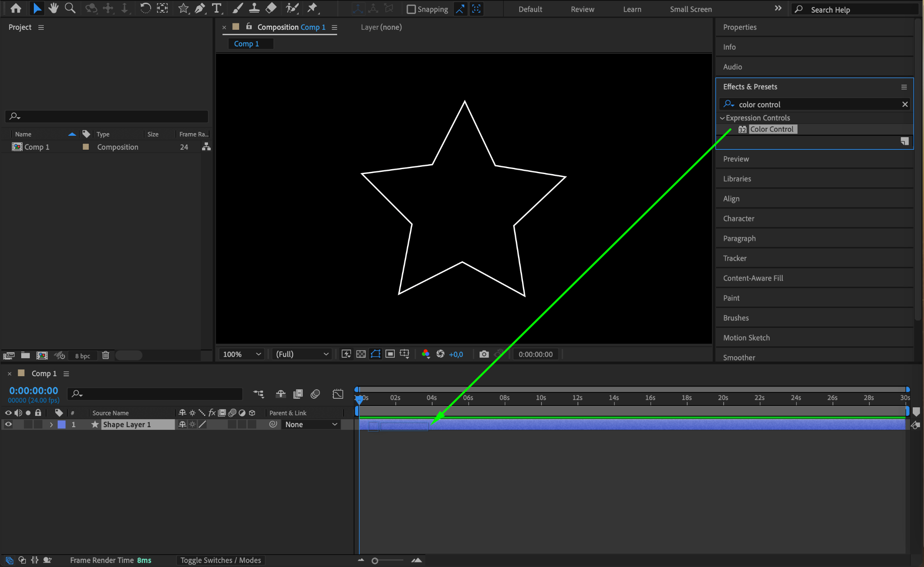The image size is (924, 567).
Task: Select the Hand tool
Action: [x=54, y=8]
